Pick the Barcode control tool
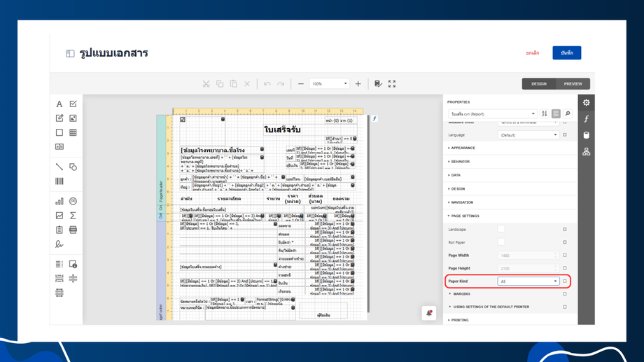The height and width of the screenshot is (362, 644). point(59,181)
